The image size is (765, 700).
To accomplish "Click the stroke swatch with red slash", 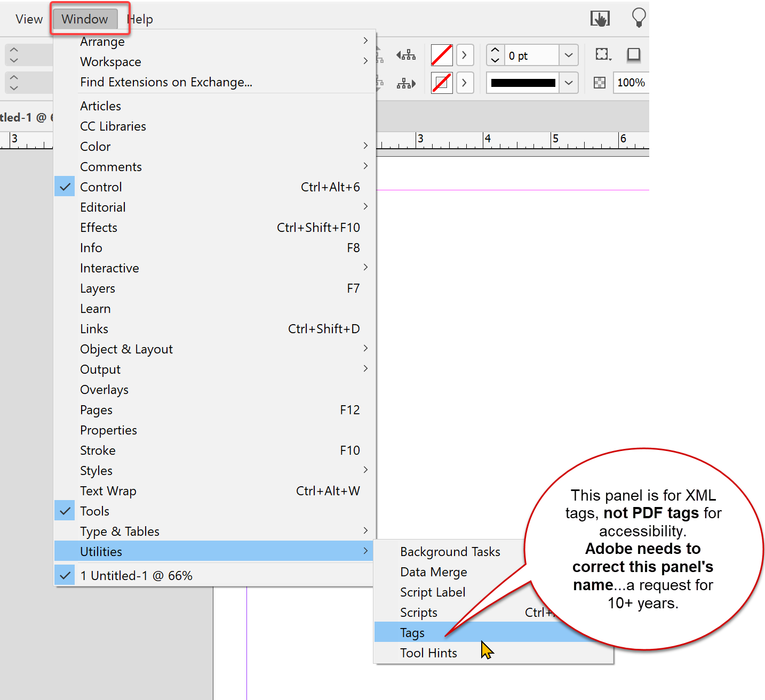I will pyautogui.click(x=441, y=83).
